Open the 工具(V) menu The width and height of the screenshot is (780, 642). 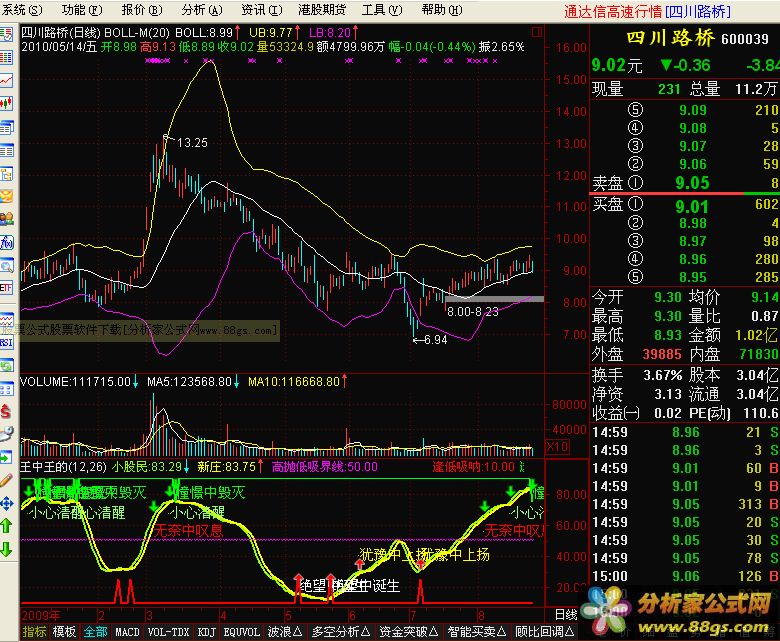tap(382, 10)
